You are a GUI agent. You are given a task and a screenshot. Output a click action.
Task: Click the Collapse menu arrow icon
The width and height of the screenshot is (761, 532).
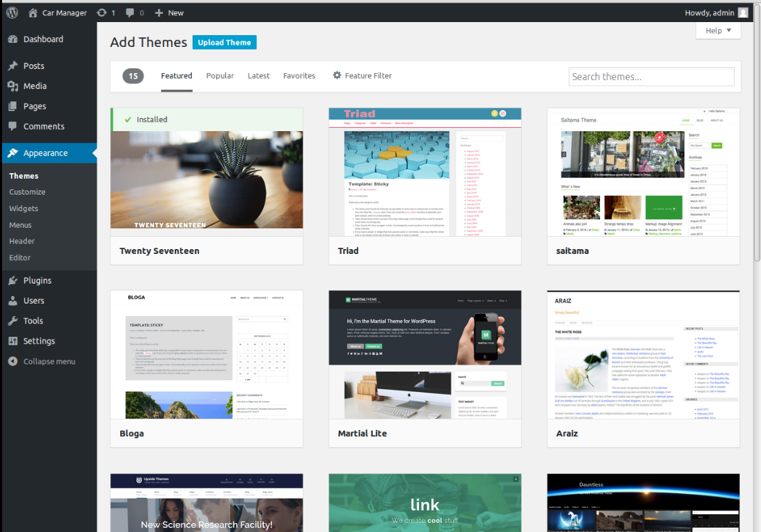pos(13,362)
